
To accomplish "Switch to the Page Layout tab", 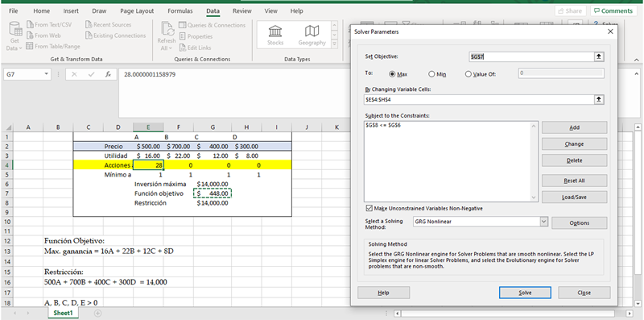I will [x=137, y=11].
